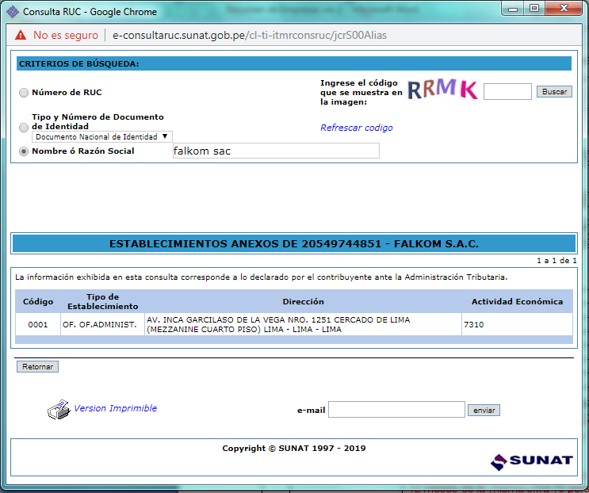Click the printer icon
589x493 pixels.
tap(59, 409)
